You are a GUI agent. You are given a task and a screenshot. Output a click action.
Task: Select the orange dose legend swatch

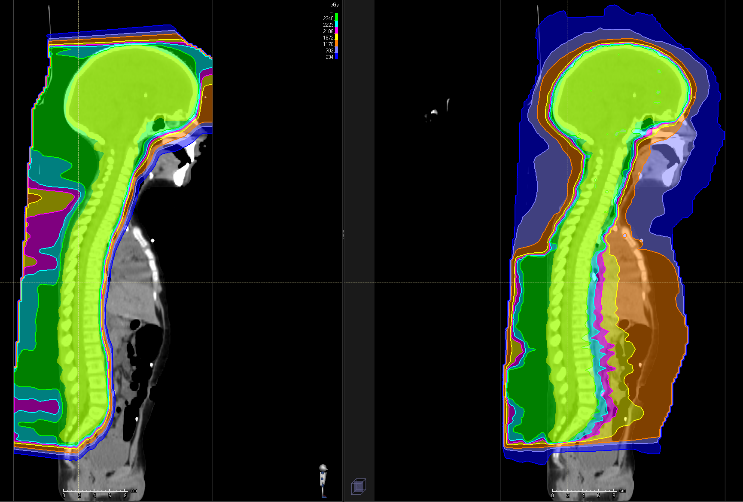coord(336,44)
